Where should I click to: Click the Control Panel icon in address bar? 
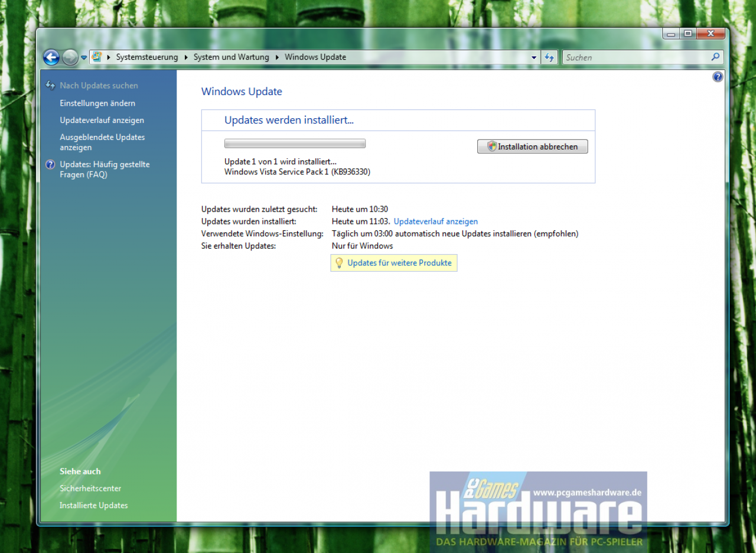[x=97, y=57]
